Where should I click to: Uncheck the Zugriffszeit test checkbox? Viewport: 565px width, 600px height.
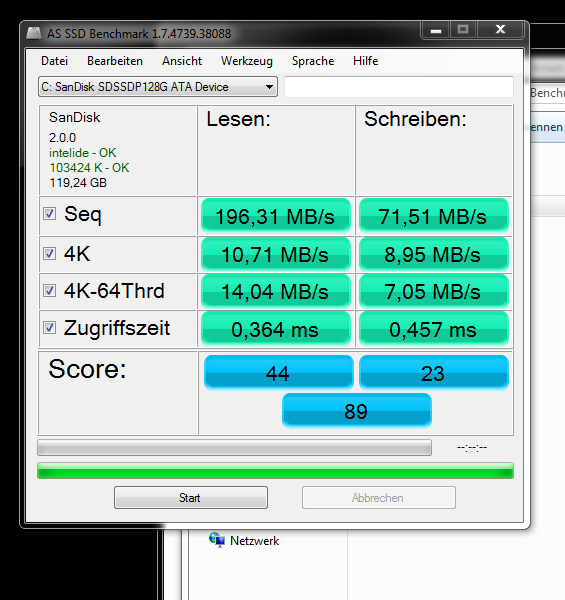coord(49,328)
